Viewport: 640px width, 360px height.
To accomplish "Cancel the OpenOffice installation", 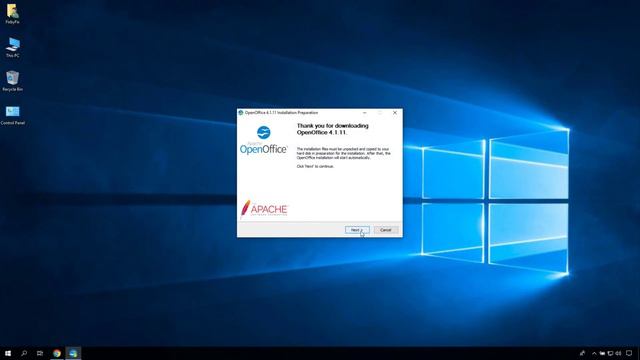I will (x=386, y=230).
